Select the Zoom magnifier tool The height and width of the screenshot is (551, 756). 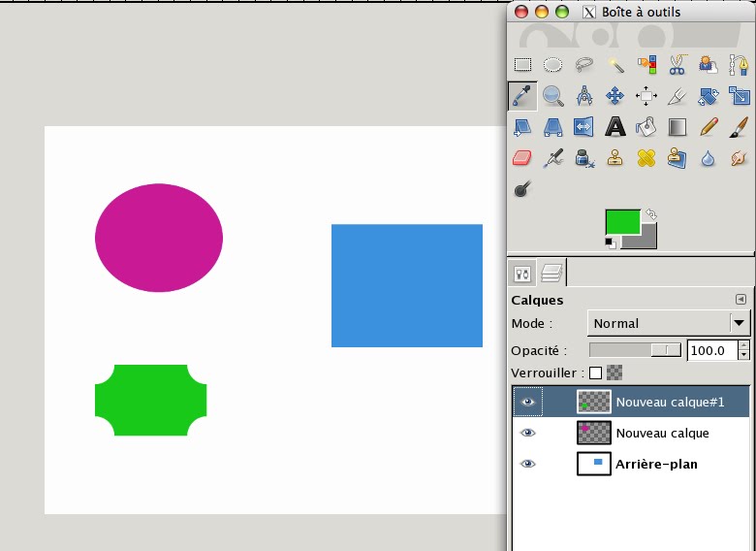(x=553, y=95)
